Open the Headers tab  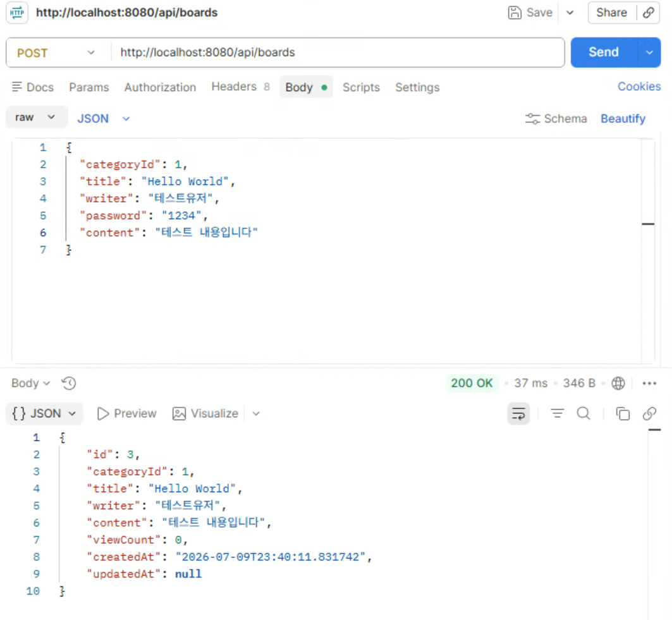point(240,87)
